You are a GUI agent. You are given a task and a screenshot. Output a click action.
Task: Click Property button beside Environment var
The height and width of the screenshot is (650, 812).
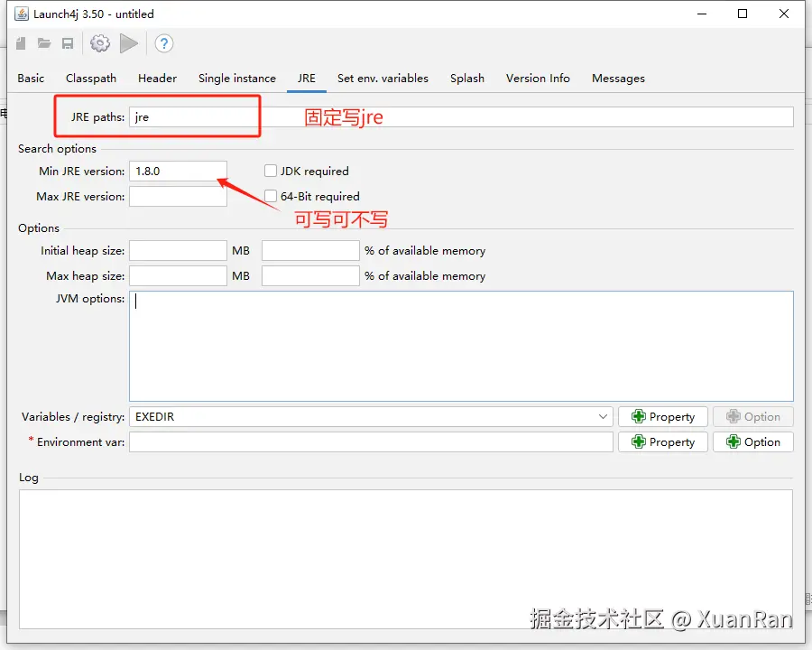[663, 442]
